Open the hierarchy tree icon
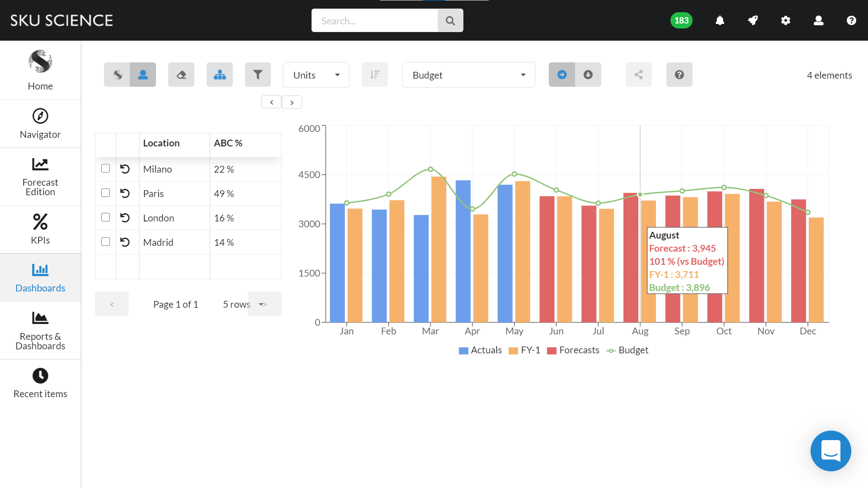 click(220, 75)
